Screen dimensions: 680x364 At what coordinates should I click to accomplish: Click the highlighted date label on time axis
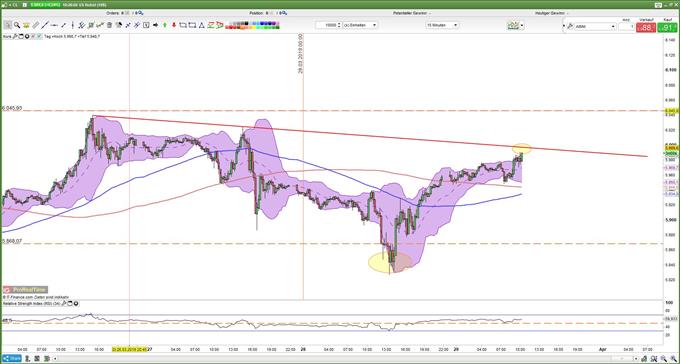pyautogui.click(x=130, y=349)
